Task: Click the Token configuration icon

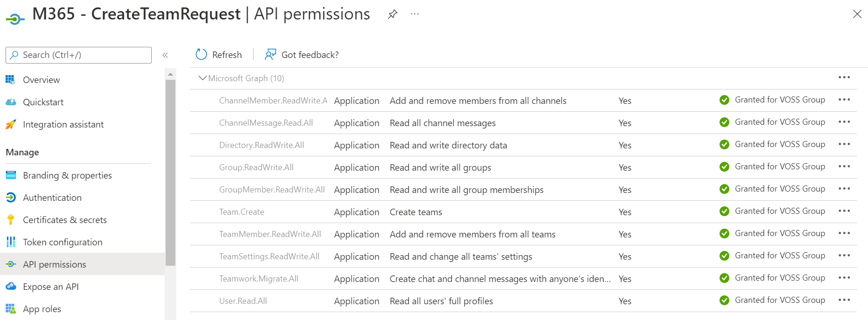Action: 11,242
